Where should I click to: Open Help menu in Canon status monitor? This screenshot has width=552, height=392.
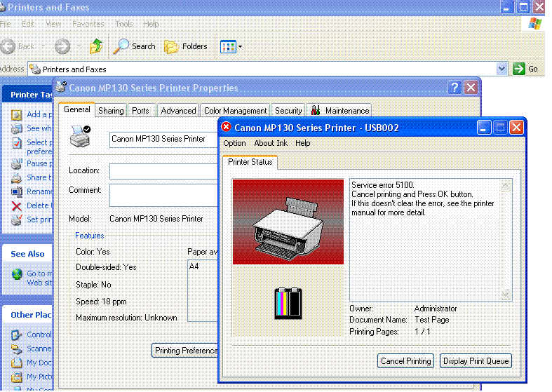point(303,143)
